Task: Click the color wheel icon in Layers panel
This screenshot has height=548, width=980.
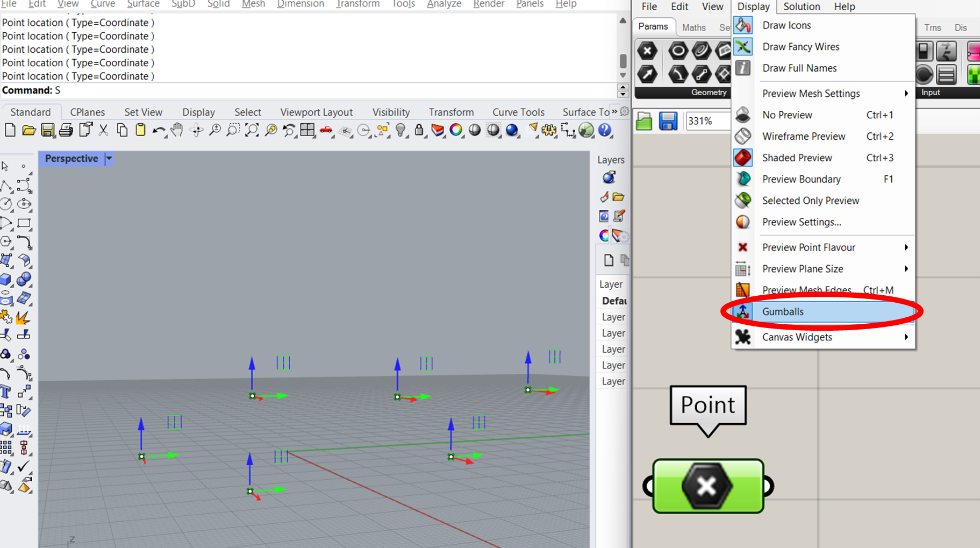Action: coord(604,236)
